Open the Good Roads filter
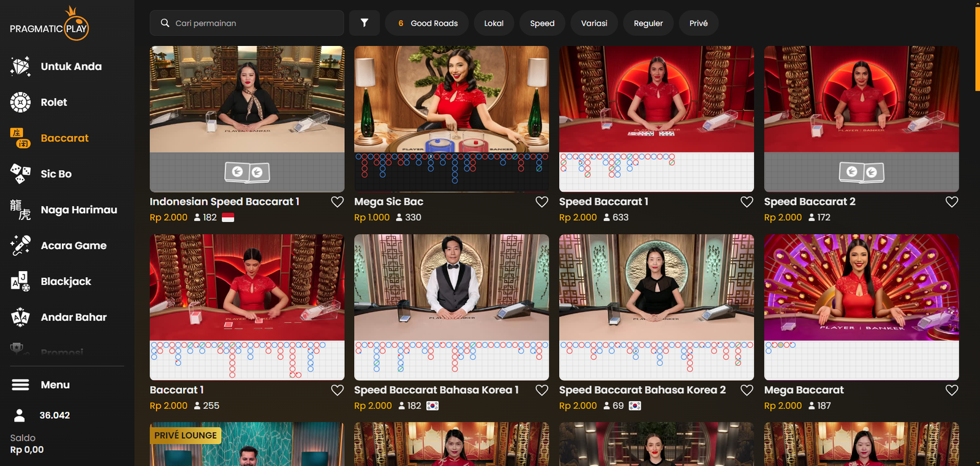Viewport: 980px width, 466px height. coord(427,23)
